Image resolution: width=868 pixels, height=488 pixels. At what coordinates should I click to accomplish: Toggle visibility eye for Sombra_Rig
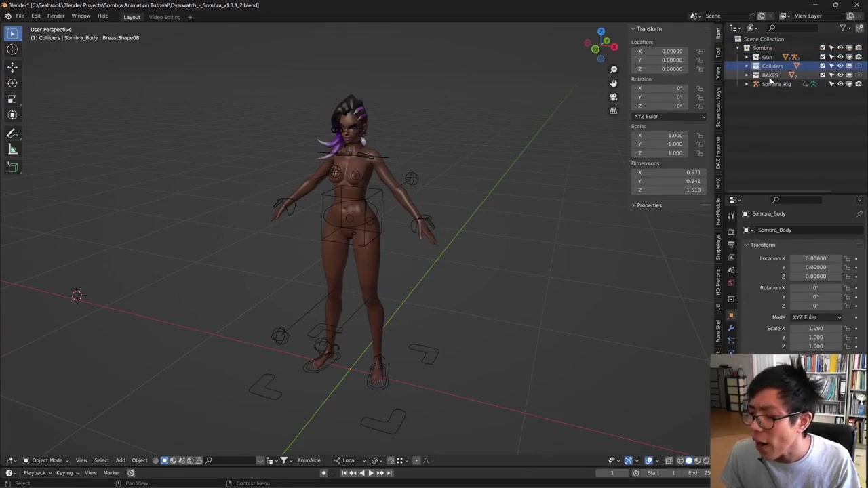pyautogui.click(x=840, y=84)
